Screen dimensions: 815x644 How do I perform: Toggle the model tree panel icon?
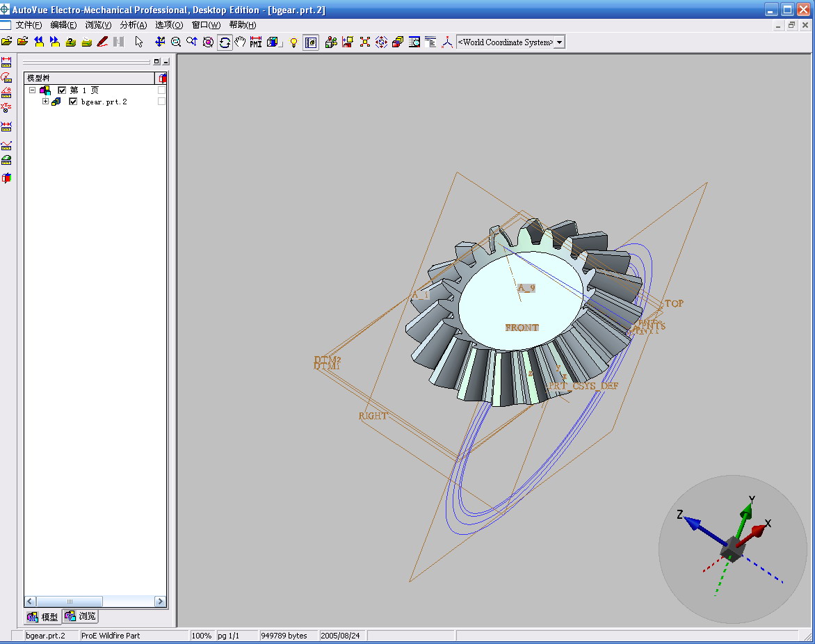tap(311, 42)
